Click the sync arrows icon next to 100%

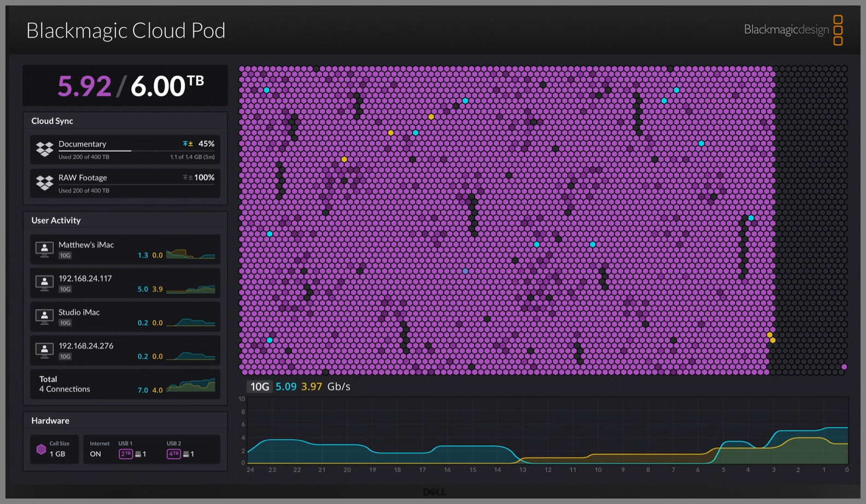point(188,178)
